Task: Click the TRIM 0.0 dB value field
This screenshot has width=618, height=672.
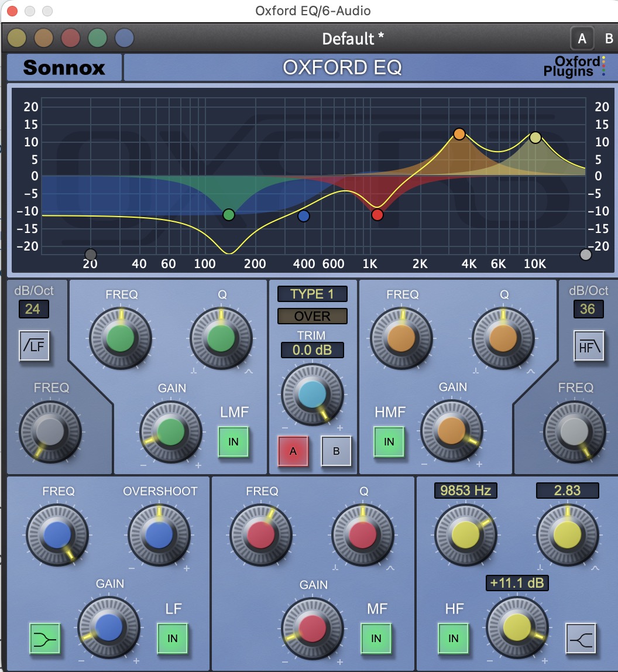Action: tap(312, 350)
